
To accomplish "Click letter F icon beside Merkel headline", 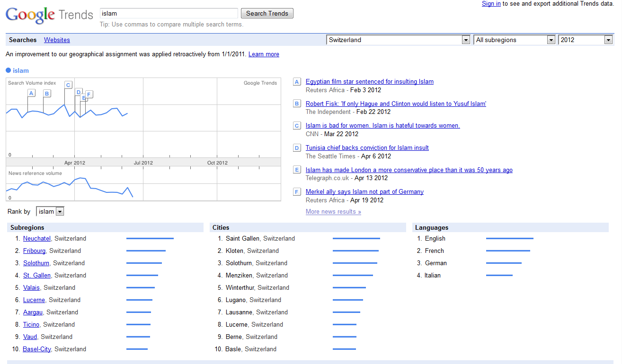I will pos(297,192).
